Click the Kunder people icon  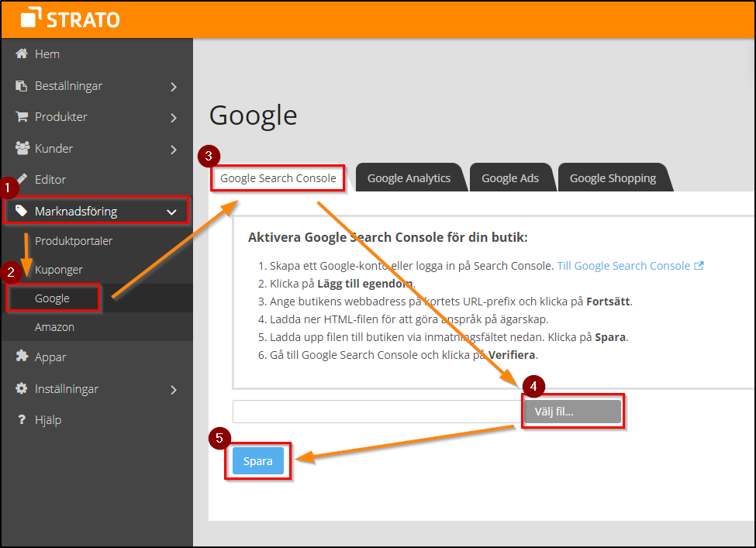22,148
